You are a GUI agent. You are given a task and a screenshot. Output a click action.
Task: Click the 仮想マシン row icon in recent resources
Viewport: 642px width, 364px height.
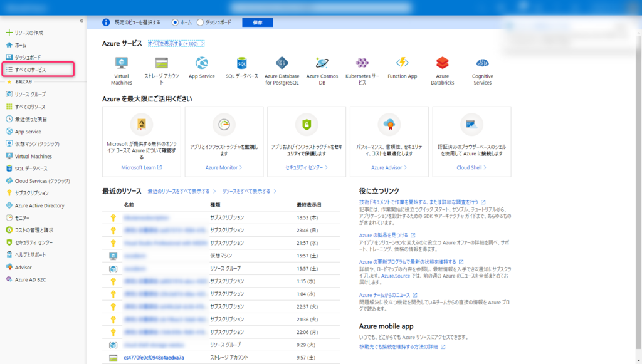click(x=113, y=256)
